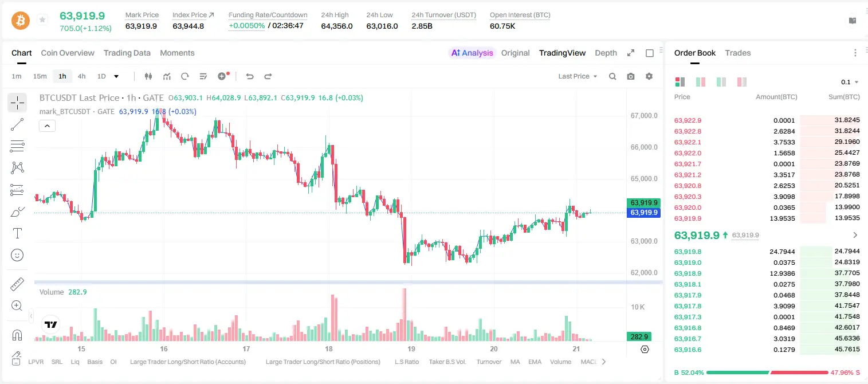Toggle the magnet snap mode

click(17, 335)
